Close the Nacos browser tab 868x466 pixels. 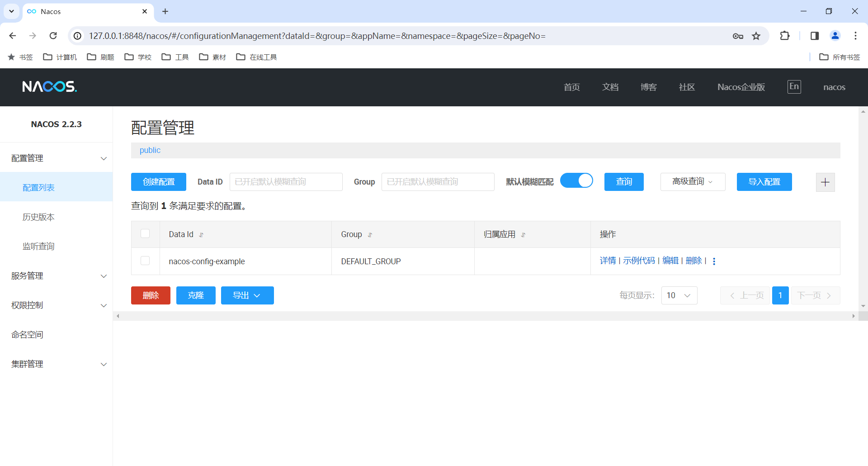coord(145,11)
